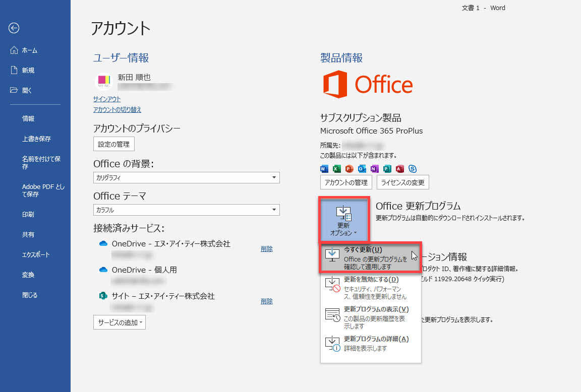This screenshot has width=581, height=392.
Task: Click the アカウントの切り替え link
Action: 117,110
